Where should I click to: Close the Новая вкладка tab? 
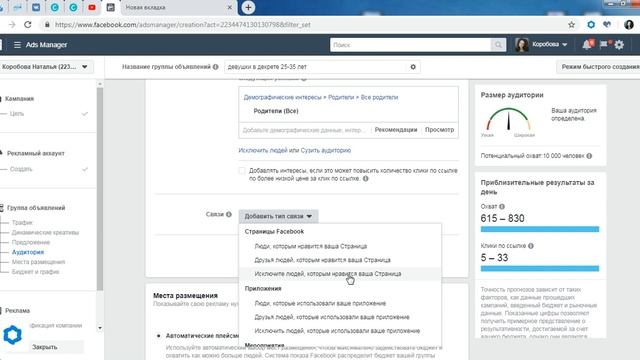(229, 7)
